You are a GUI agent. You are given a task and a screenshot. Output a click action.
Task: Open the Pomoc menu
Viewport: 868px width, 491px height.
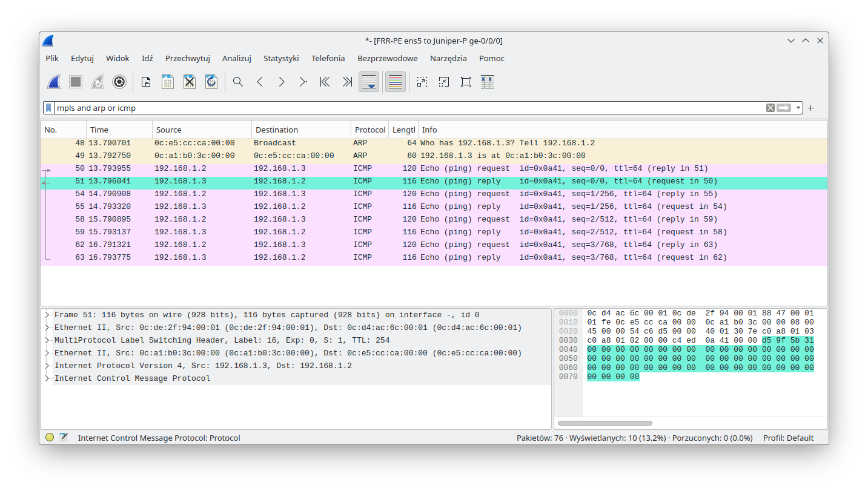coord(492,58)
